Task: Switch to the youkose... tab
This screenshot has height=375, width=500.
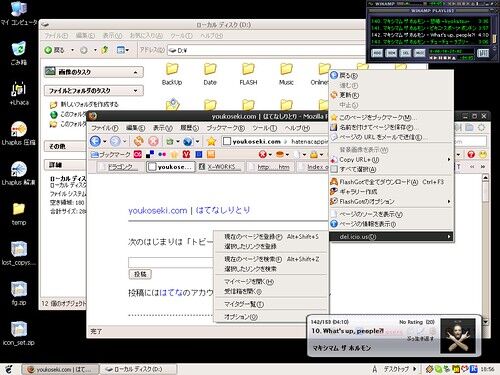Action: [170, 167]
